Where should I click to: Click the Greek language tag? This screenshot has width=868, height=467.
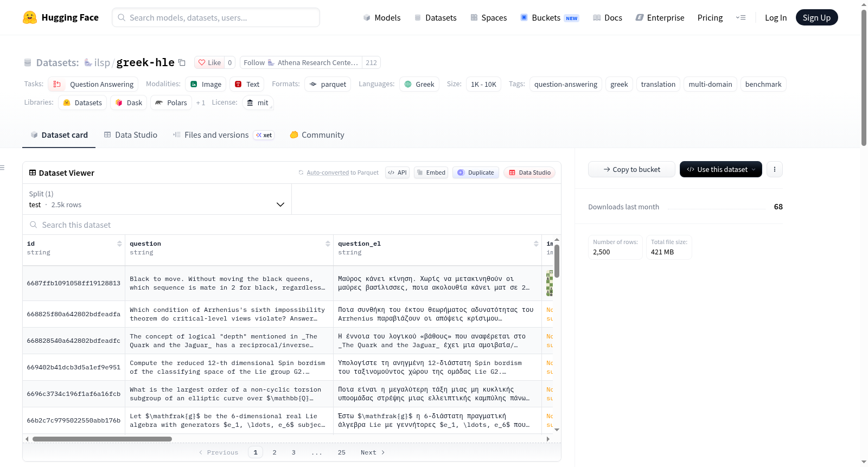coord(419,84)
